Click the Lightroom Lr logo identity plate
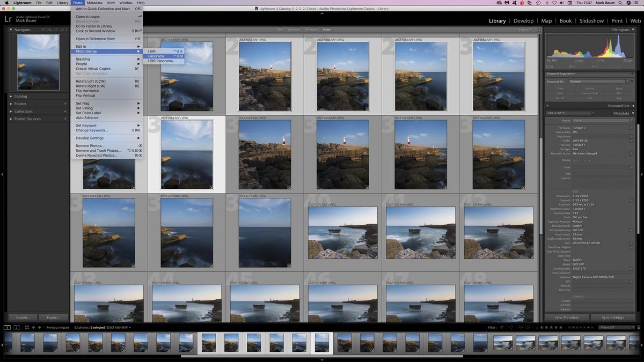 click(8, 19)
